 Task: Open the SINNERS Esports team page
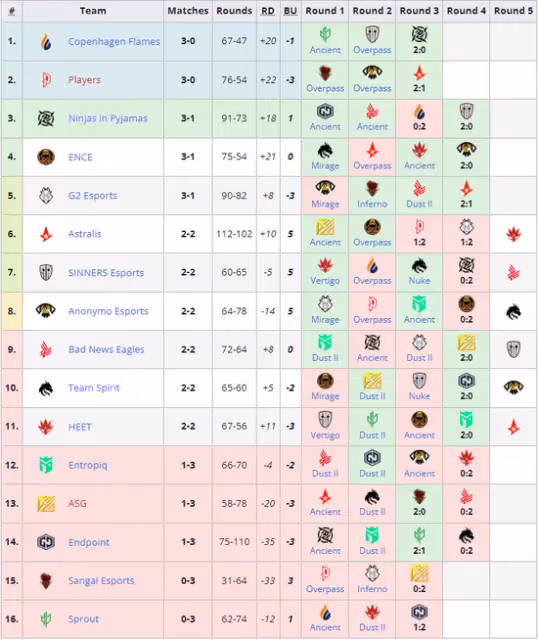106,273
